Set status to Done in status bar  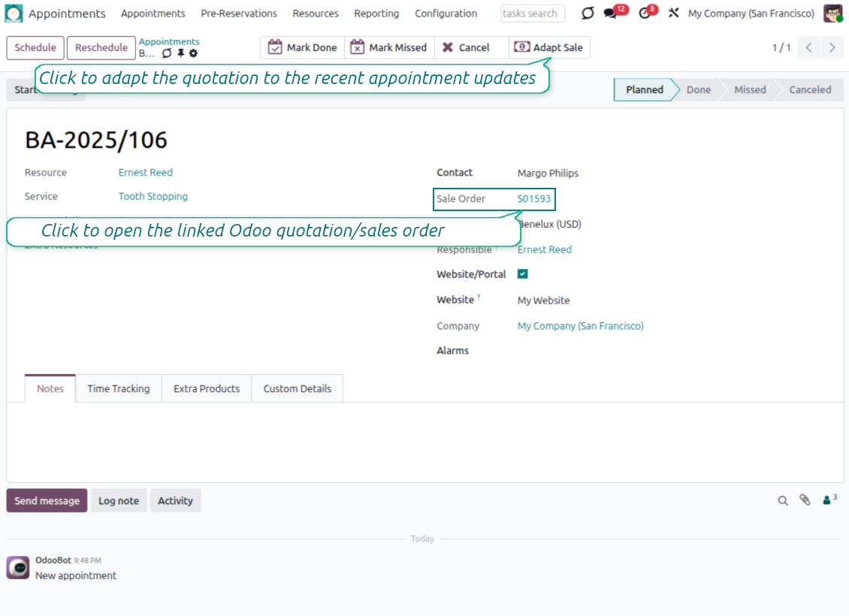(x=698, y=89)
